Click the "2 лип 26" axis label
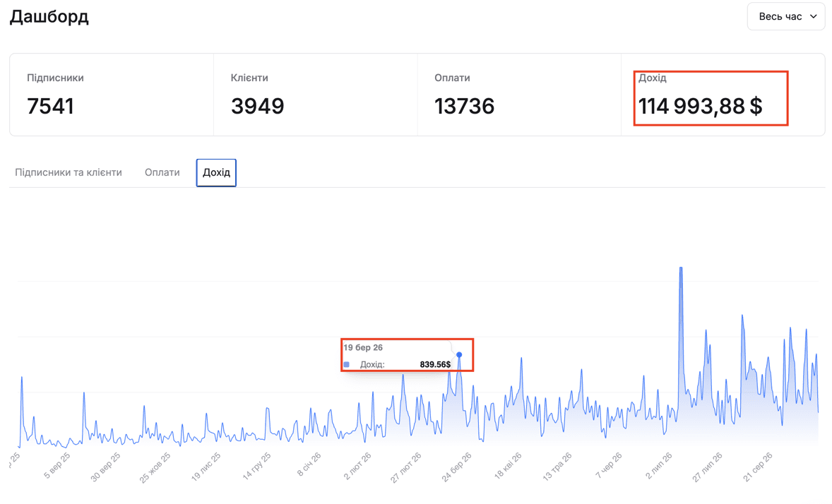The height and width of the screenshot is (504, 832). [658, 466]
